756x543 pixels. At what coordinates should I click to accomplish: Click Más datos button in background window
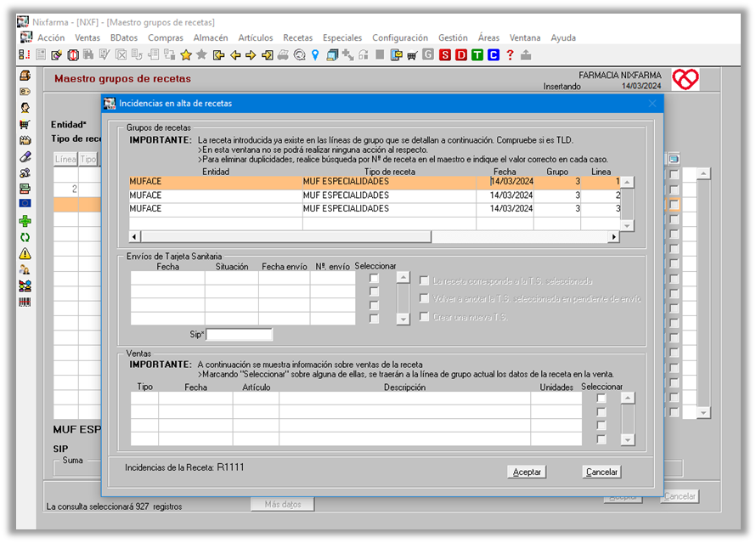coord(283,505)
